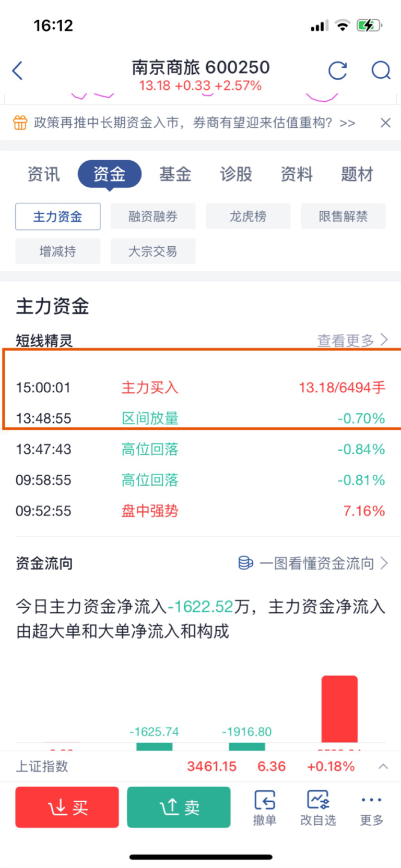Tap the red 买 buy button
Screen dimensions: 401x868
pos(67,807)
